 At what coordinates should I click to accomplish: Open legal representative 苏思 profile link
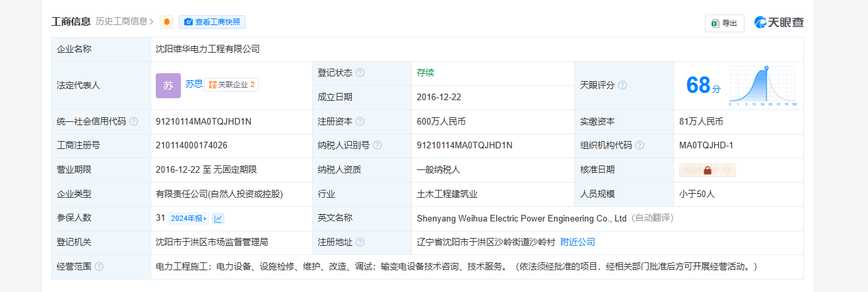[x=193, y=84]
